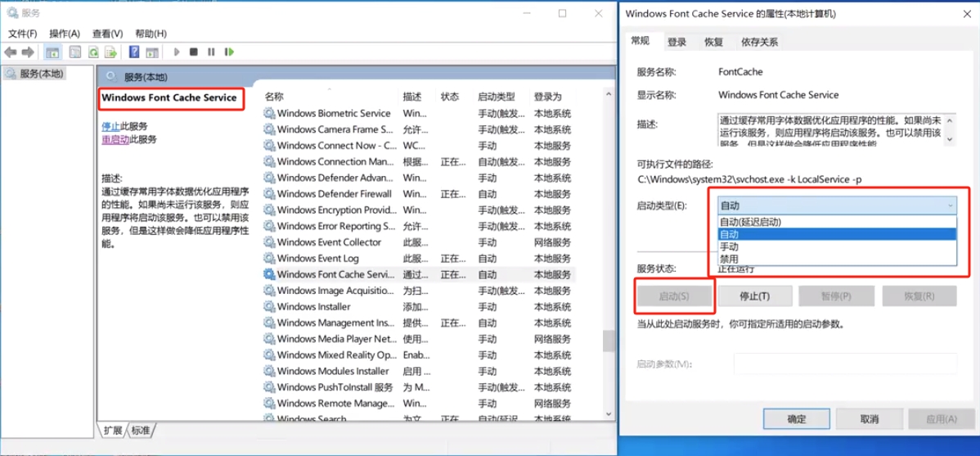Click gear icon beside Windows Connect Now
Image resolution: width=980 pixels, height=456 pixels.
pyautogui.click(x=269, y=146)
